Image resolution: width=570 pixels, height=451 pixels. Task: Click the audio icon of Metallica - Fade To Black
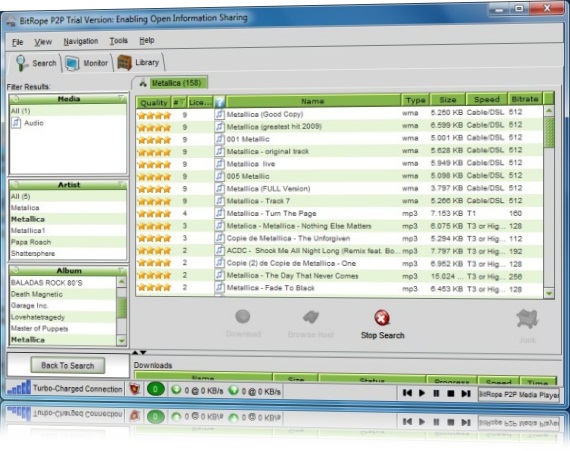coord(220,287)
